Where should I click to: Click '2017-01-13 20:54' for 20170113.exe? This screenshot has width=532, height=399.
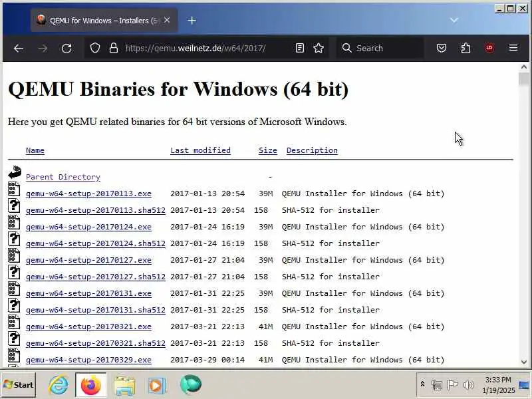pos(207,194)
